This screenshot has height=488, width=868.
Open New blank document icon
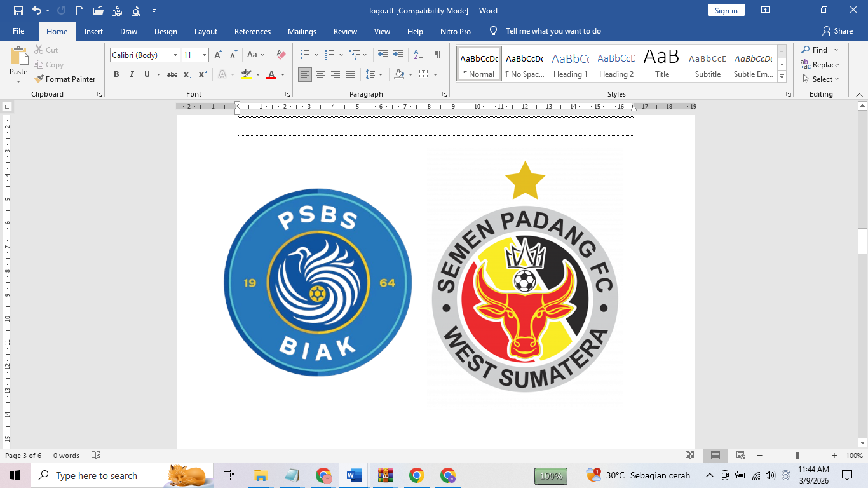(79, 10)
